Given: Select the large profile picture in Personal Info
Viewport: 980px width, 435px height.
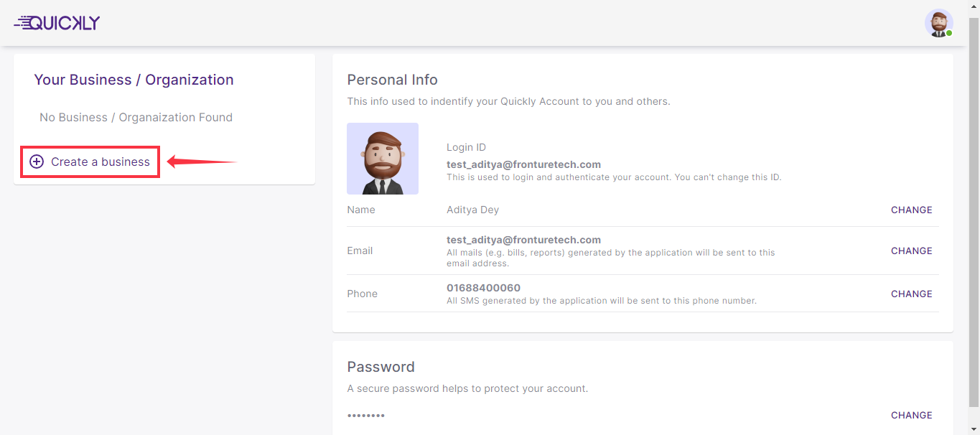Looking at the screenshot, I should tap(383, 159).
